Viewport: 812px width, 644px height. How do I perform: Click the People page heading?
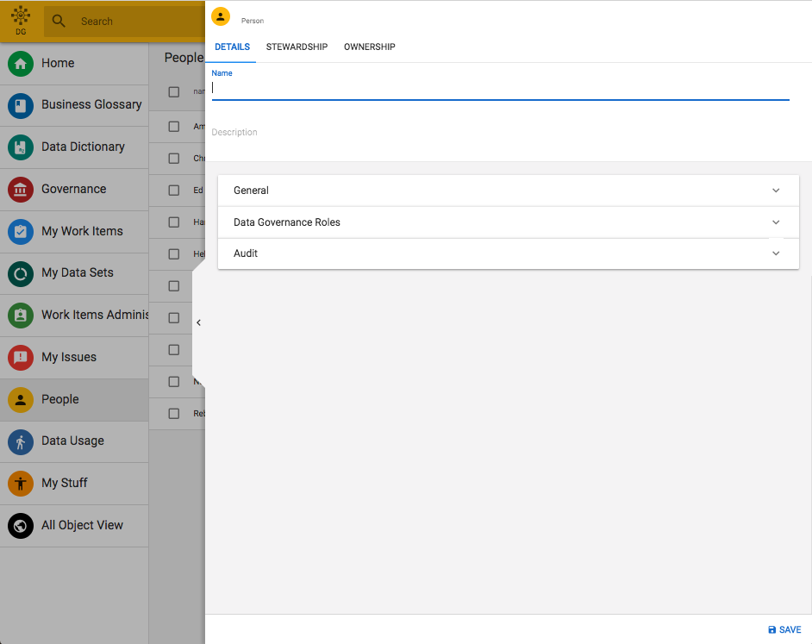184,58
